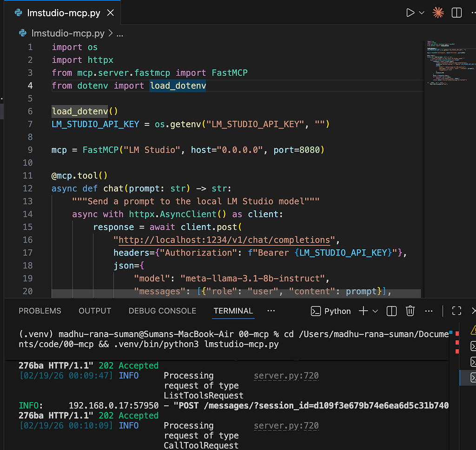
Task: Open the DEBUG CONSOLE tab
Action: 162,311
